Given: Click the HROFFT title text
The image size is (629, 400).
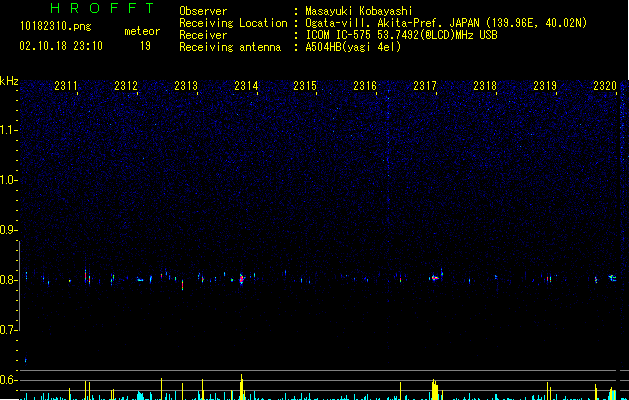Looking at the screenshot, I should [x=102, y=8].
